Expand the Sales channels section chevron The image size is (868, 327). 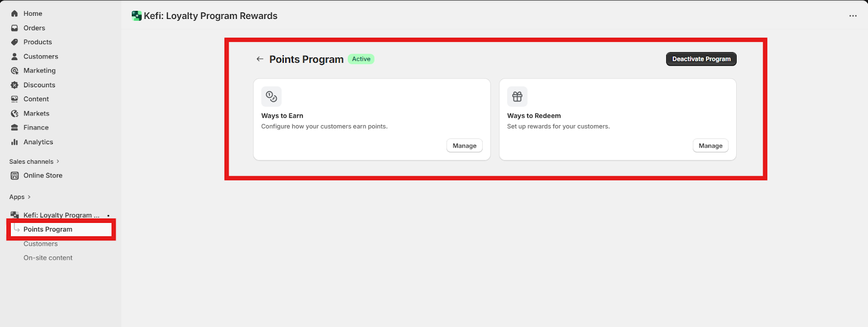(58, 162)
